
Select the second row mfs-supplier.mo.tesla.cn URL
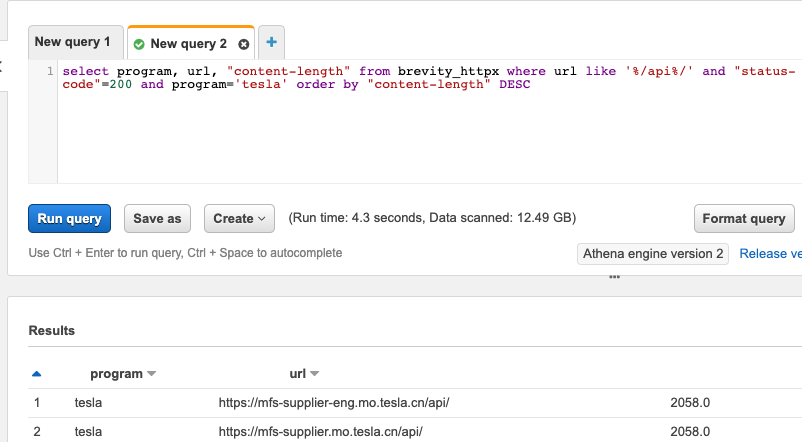pyautogui.click(x=322, y=432)
